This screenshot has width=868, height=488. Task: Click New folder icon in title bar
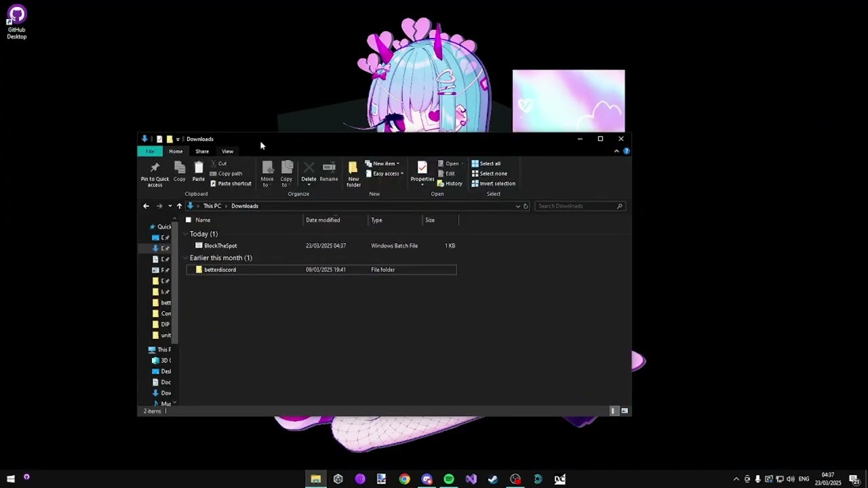[170, 139]
